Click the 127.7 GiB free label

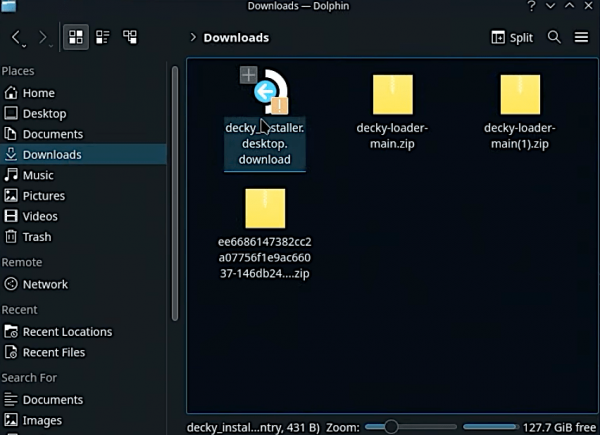pos(559,427)
